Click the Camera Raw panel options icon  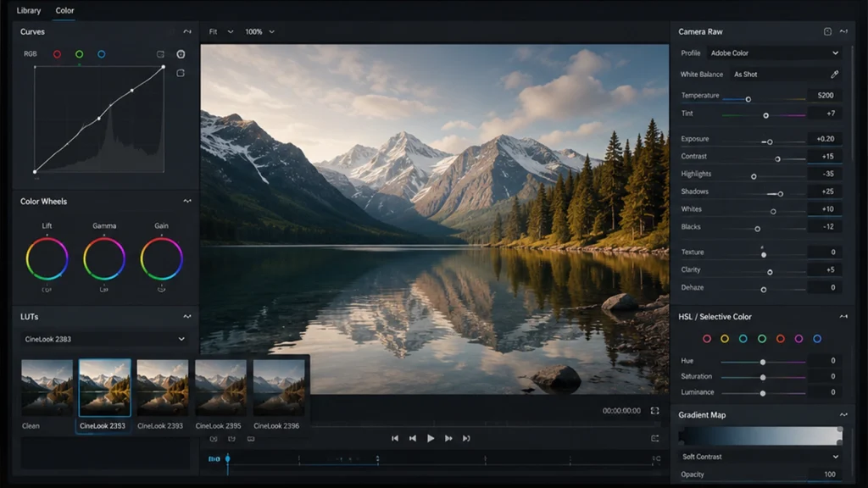827,31
